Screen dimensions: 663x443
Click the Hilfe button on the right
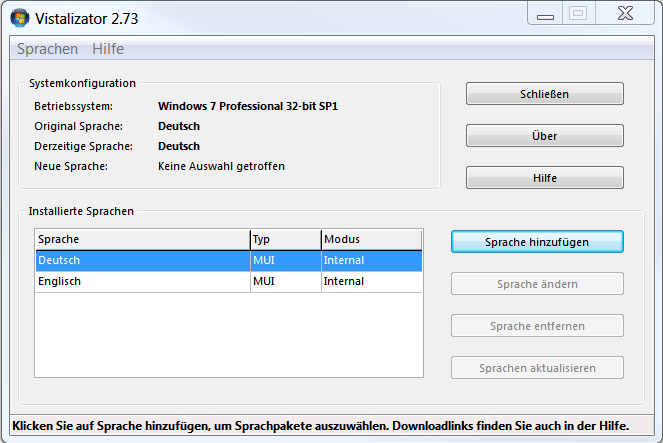coord(544,177)
